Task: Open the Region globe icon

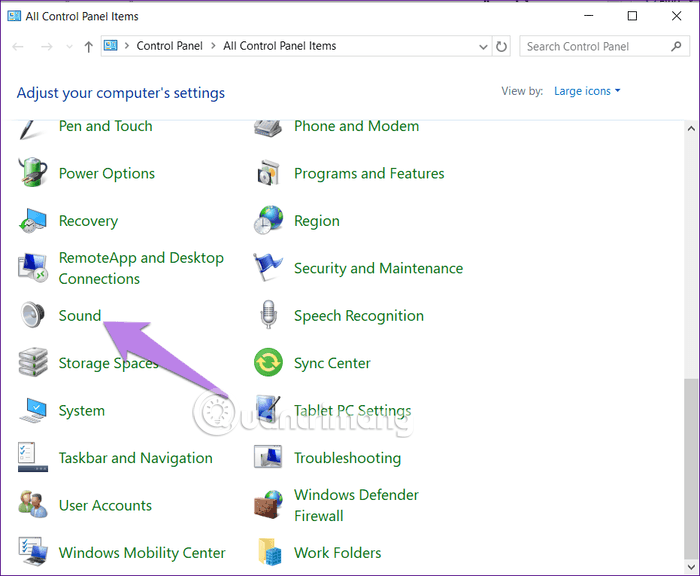Action: tap(268, 220)
